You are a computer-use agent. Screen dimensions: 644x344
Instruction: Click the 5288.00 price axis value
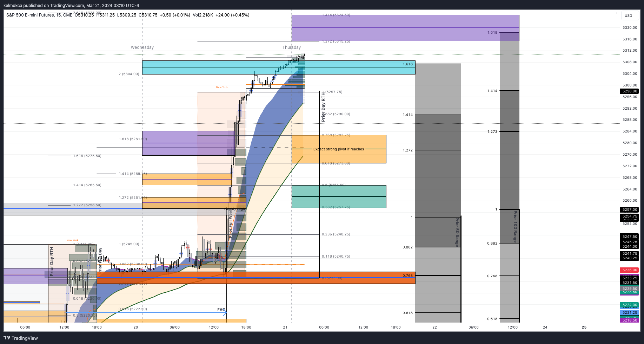click(630, 120)
